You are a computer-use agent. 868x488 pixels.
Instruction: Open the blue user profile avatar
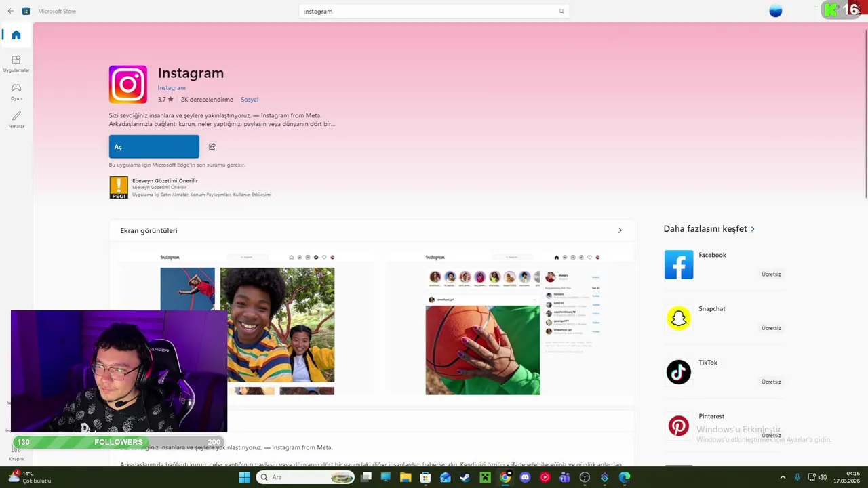tap(776, 11)
